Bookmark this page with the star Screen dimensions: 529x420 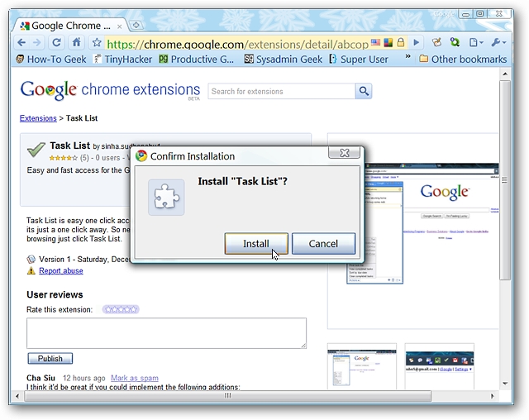(x=97, y=42)
